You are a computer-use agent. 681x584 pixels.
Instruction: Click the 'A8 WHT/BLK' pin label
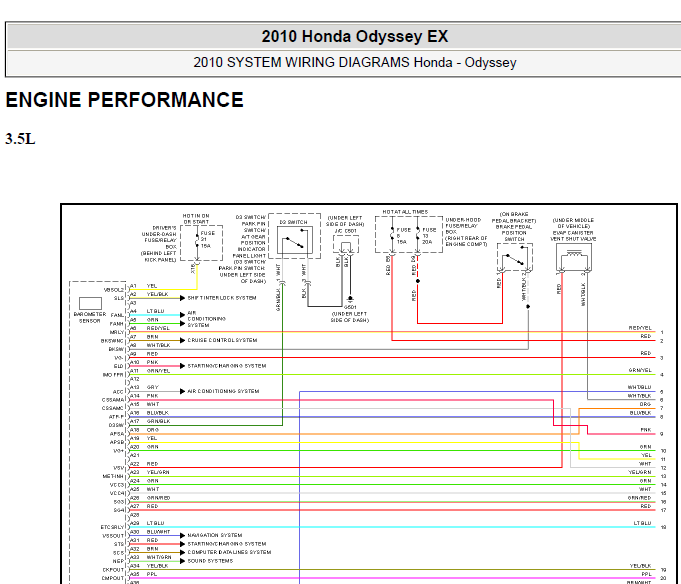150,345
